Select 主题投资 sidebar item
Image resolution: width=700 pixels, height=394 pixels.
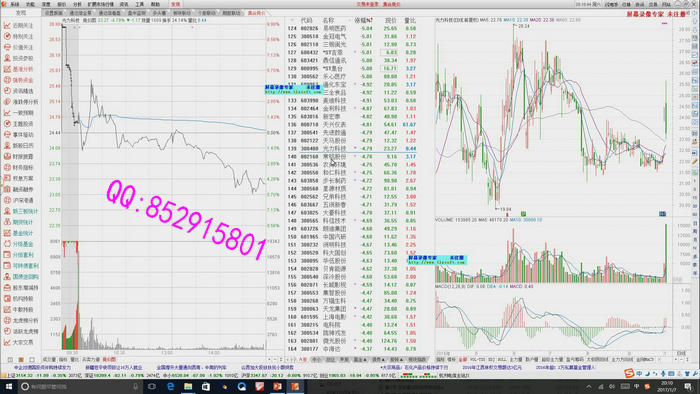20,124
